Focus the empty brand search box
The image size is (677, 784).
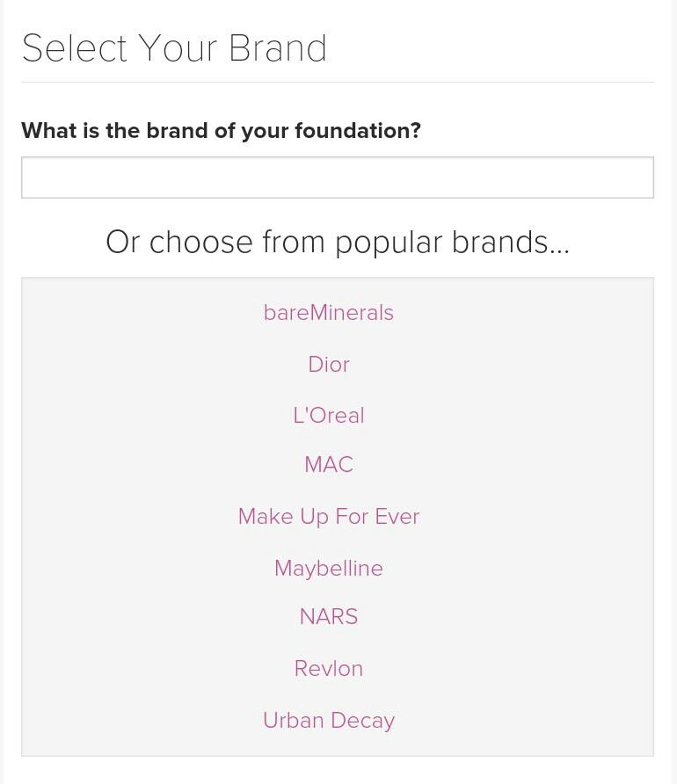click(x=338, y=178)
